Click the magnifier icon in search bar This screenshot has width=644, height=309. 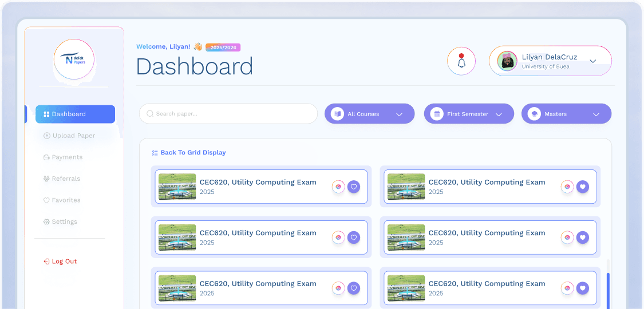point(150,114)
